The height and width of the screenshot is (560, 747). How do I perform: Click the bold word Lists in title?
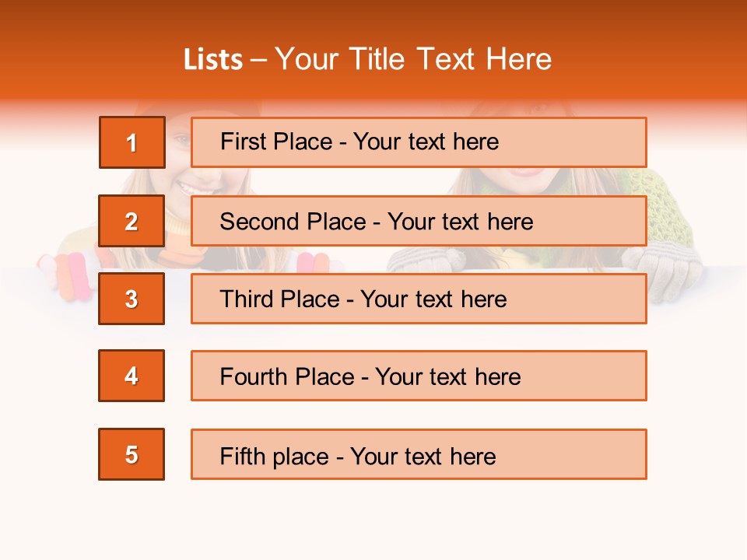pos(213,60)
